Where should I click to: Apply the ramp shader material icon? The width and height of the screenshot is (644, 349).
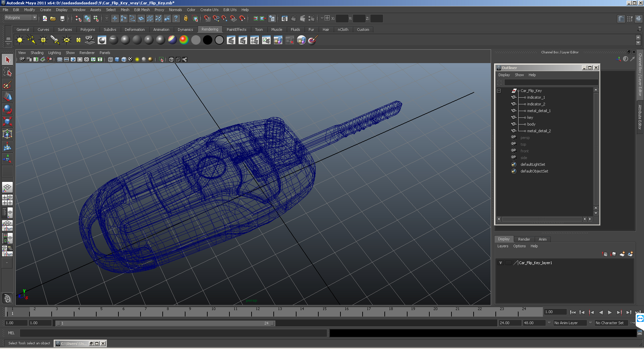coord(184,40)
